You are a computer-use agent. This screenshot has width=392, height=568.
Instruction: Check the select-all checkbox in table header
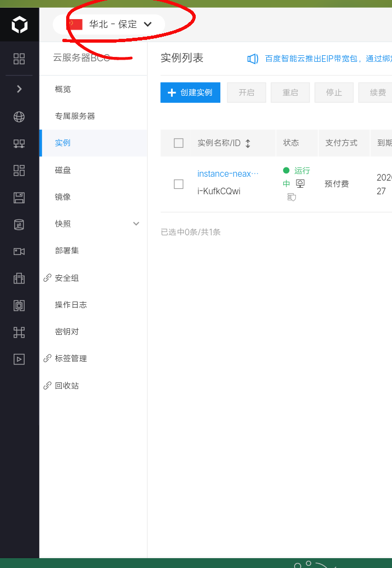click(178, 143)
